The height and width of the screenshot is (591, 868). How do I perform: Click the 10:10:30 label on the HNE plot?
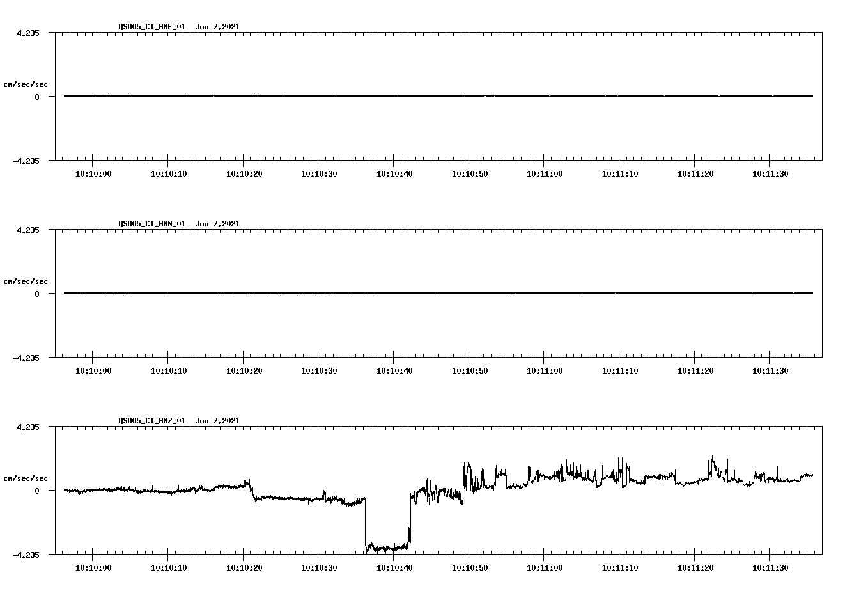319,174
